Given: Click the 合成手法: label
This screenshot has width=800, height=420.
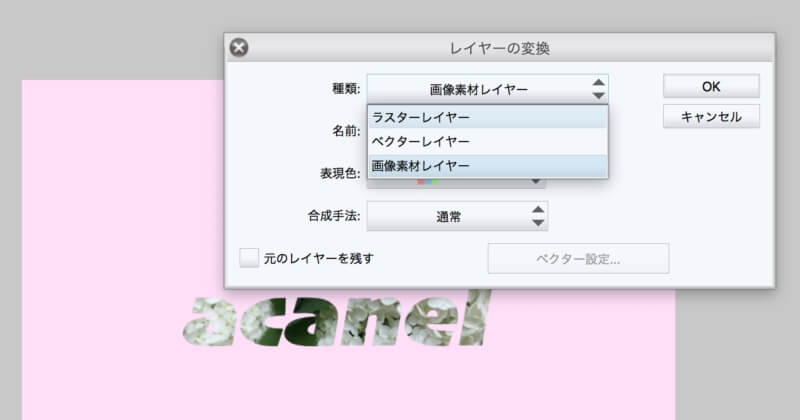Looking at the screenshot, I should tap(334, 216).
